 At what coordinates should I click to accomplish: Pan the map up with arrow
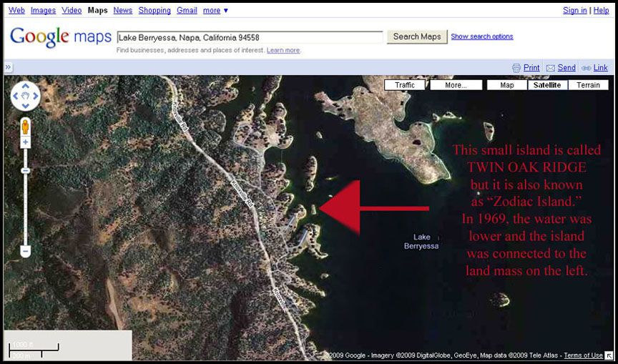(x=26, y=87)
